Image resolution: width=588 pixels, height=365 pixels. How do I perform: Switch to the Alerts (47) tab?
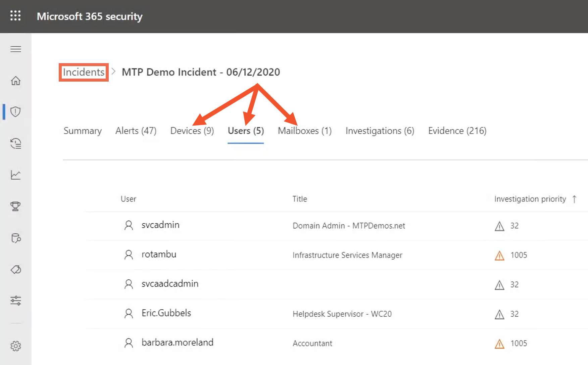(x=136, y=131)
